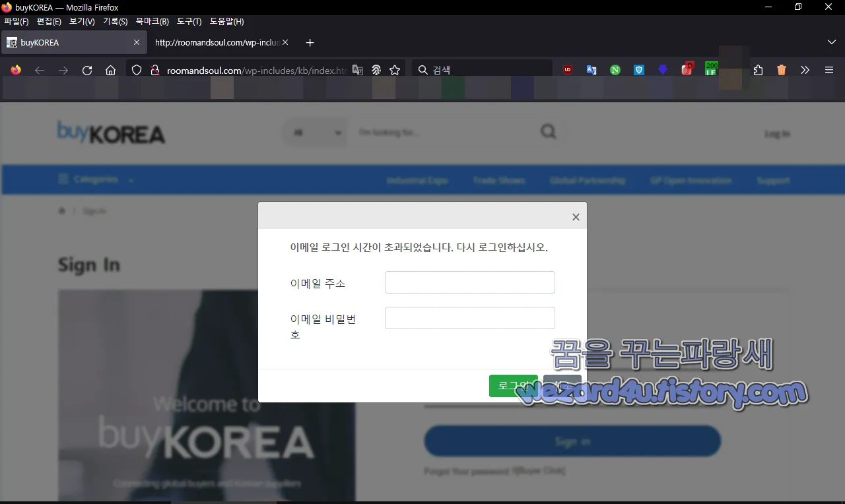
Task: Click the green 로그인 button
Action: pos(514,386)
